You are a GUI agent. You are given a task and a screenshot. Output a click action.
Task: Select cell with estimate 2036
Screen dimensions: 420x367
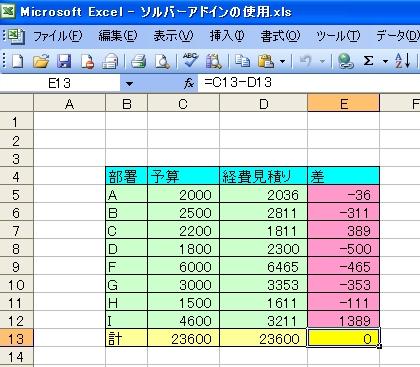click(x=263, y=194)
